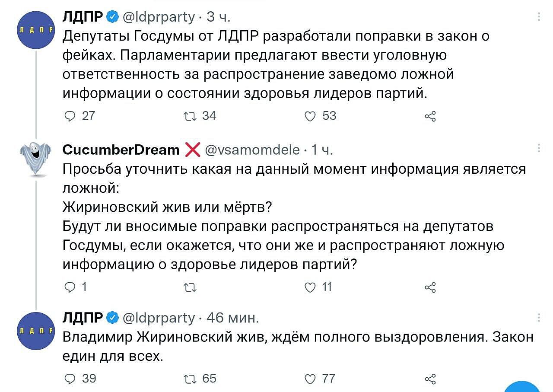Open the @ldprparty handle in first tweet
553x392 pixels.
pyautogui.click(x=159, y=17)
